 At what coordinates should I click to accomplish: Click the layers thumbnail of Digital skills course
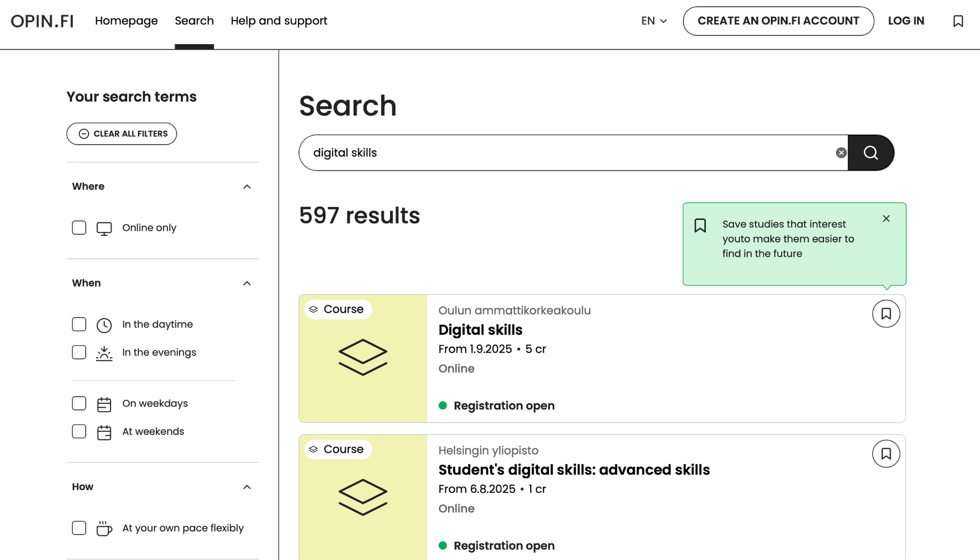(x=363, y=358)
